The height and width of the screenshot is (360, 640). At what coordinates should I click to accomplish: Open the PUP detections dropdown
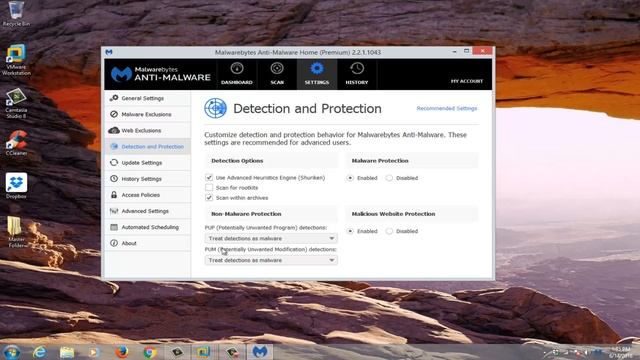(271, 238)
